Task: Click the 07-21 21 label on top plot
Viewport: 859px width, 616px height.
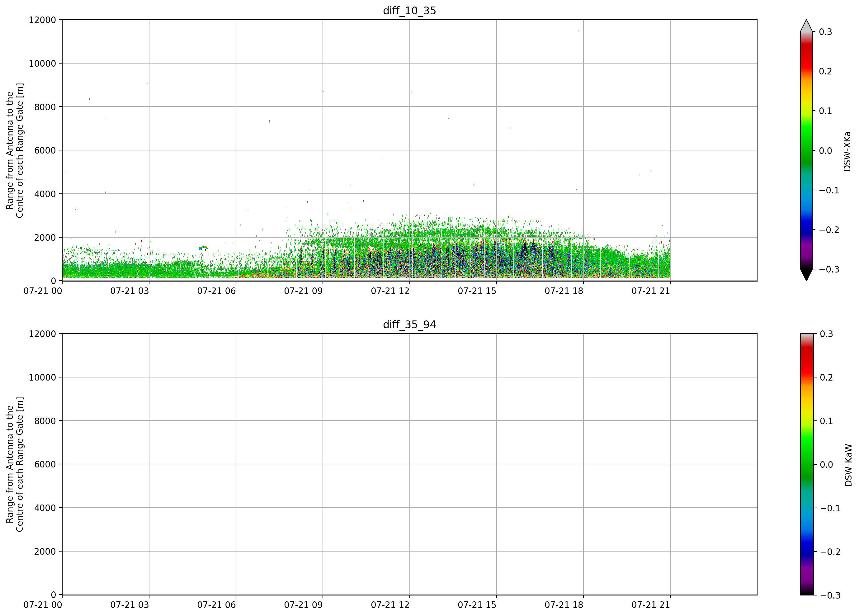Action: tap(651, 291)
